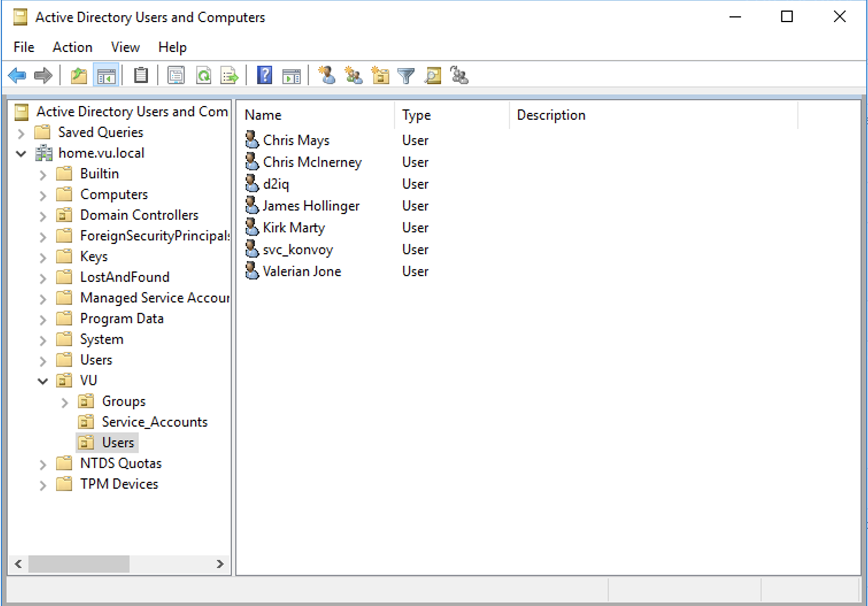Go up one level with the folder icon

pos(79,75)
